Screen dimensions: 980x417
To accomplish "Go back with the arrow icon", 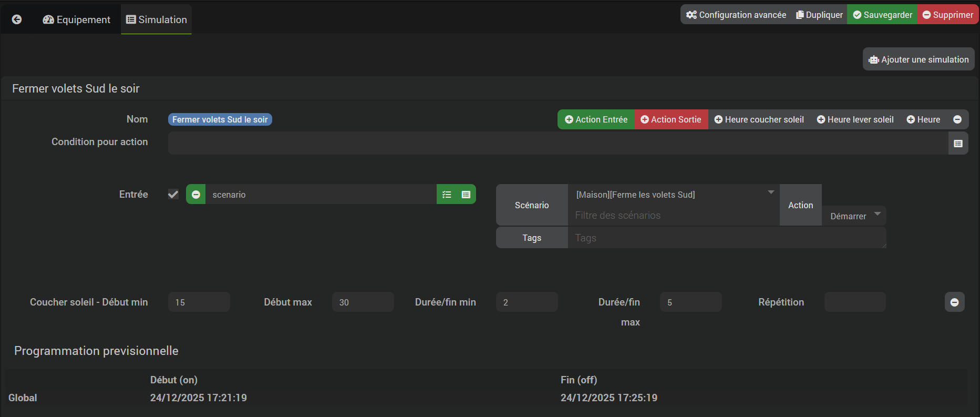I will [17, 19].
